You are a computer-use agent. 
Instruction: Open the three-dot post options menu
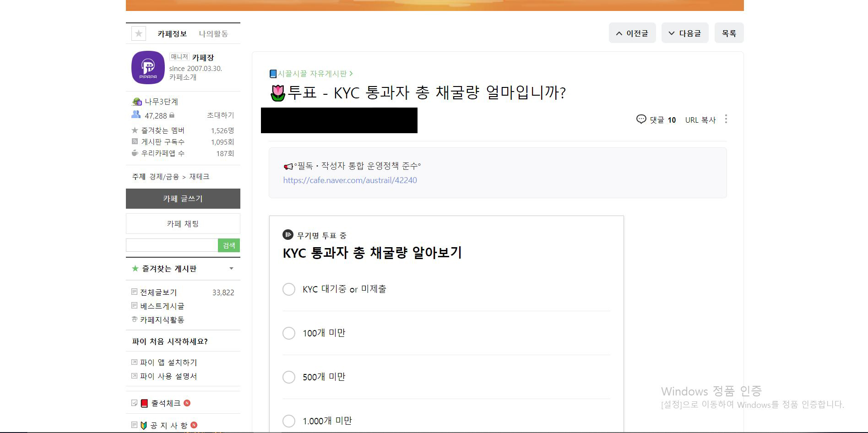click(x=726, y=119)
